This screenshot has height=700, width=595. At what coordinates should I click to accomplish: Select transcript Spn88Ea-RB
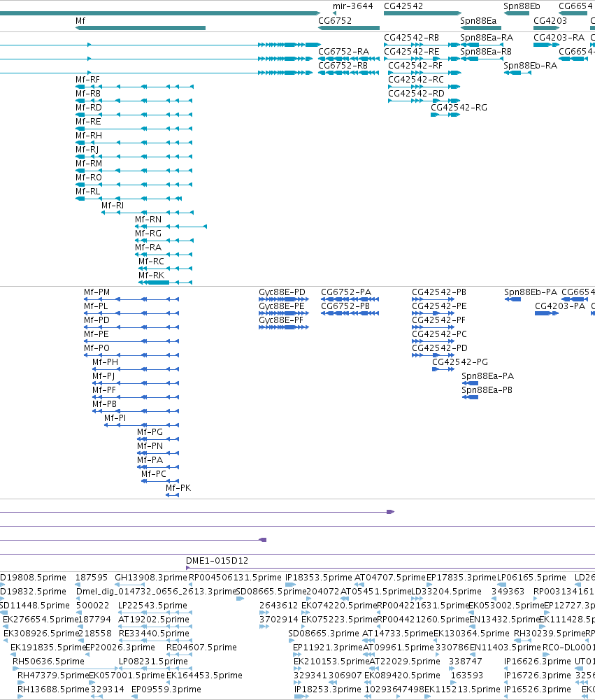pyautogui.click(x=482, y=59)
